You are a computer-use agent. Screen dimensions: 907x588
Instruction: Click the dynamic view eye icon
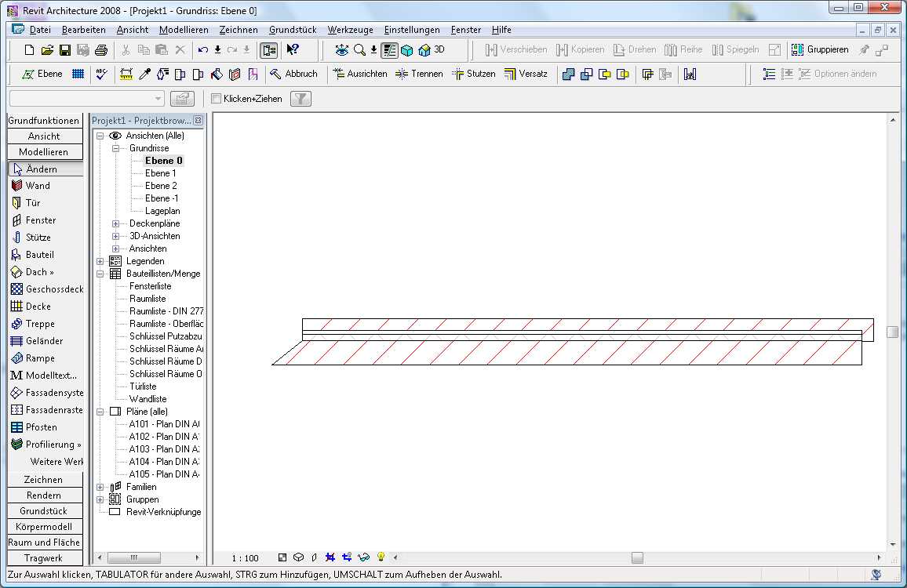pyautogui.click(x=342, y=50)
